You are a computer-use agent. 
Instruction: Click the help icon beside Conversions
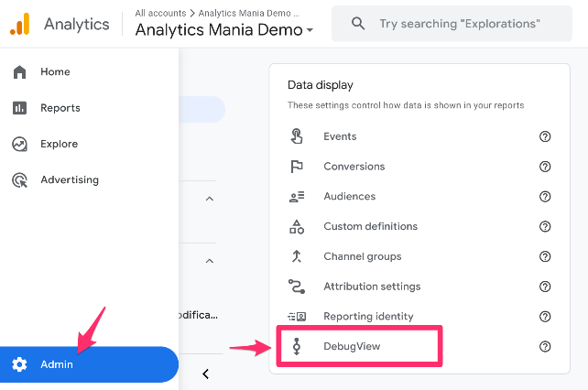pyautogui.click(x=545, y=167)
